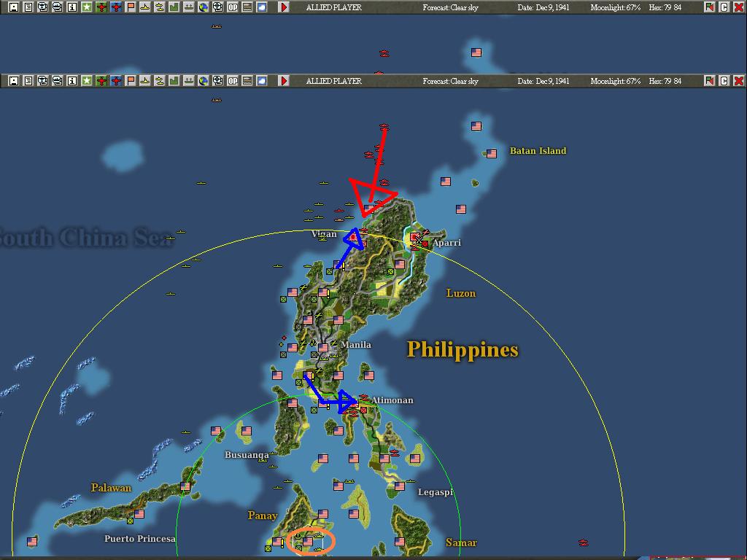Click the C button in the duplicate top strip

[724, 7]
